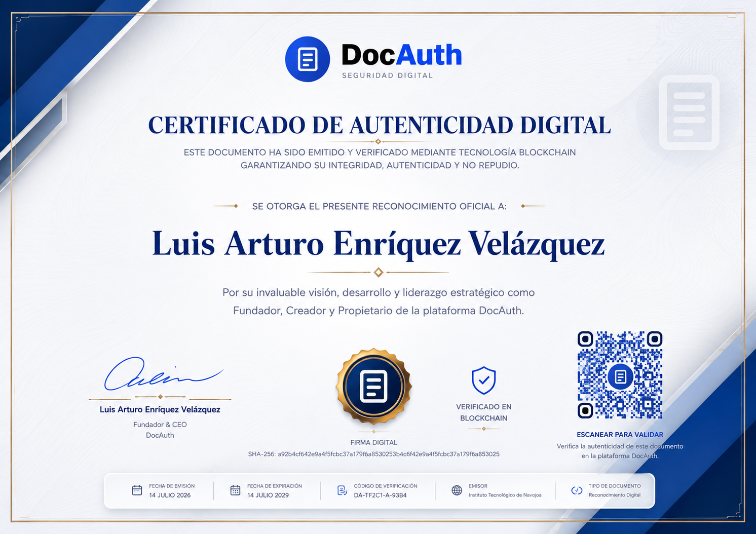This screenshot has height=534, width=756.
Task: Click the DocAuth brand name text
Action: click(402, 55)
